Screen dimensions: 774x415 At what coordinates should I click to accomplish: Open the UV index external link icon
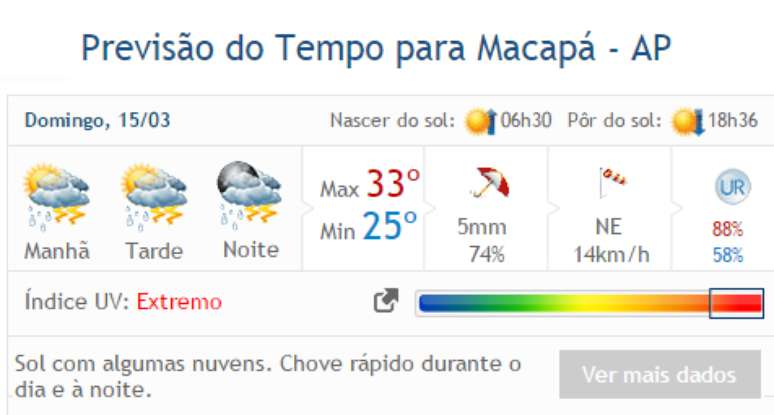[386, 301]
